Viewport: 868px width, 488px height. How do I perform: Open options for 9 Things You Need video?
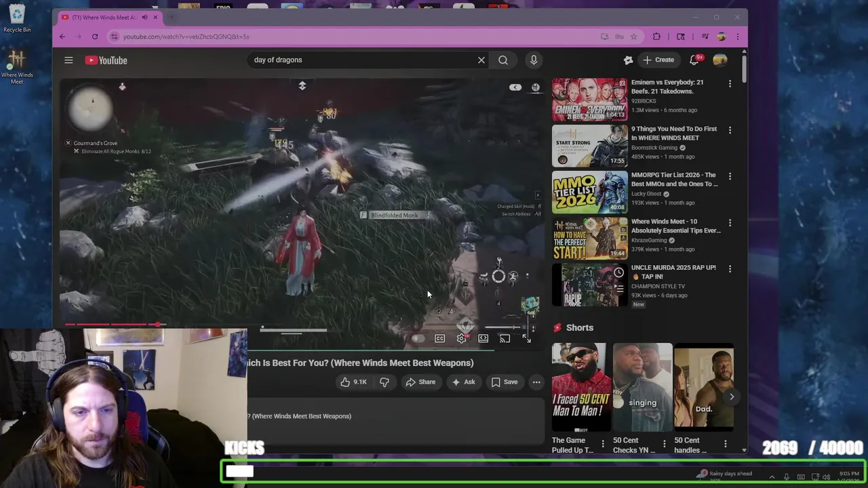(x=730, y=129)
